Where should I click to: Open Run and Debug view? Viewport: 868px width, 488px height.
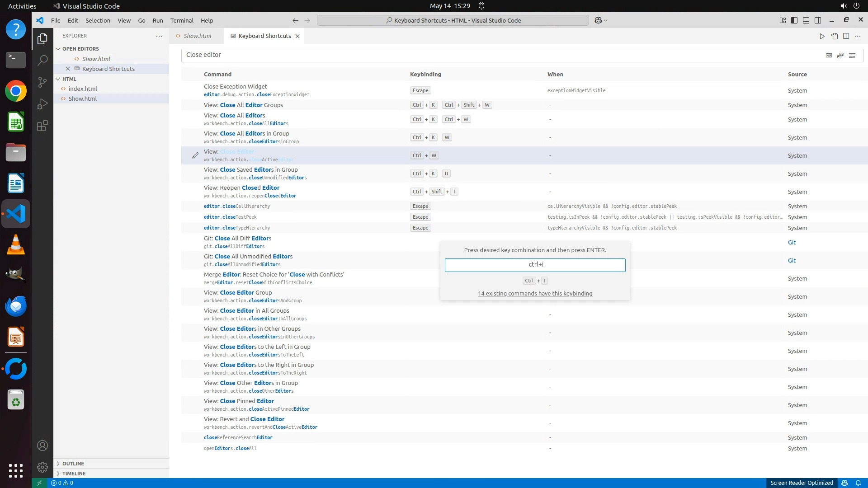coord(42,104)
